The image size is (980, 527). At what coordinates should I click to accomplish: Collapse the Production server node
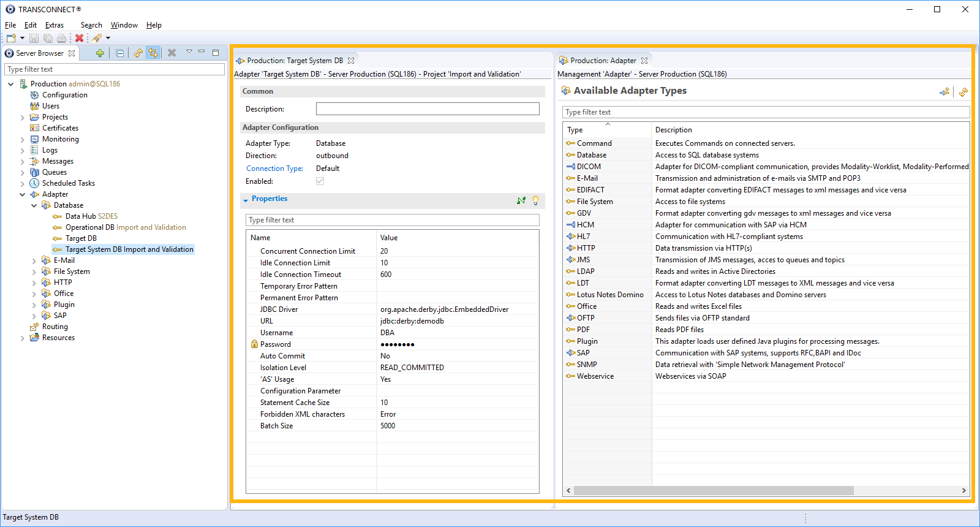tap(11, 84)
